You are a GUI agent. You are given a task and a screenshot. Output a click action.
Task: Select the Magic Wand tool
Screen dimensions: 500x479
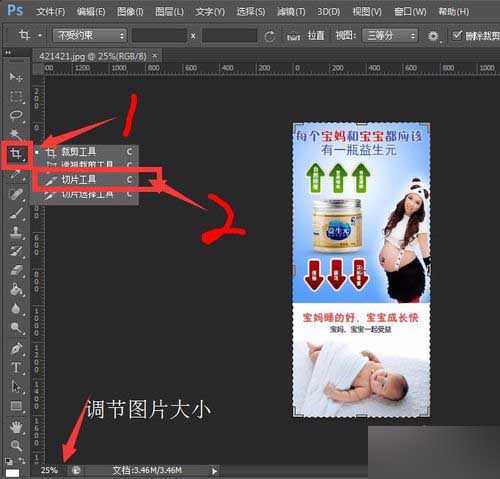coord(16,134)
